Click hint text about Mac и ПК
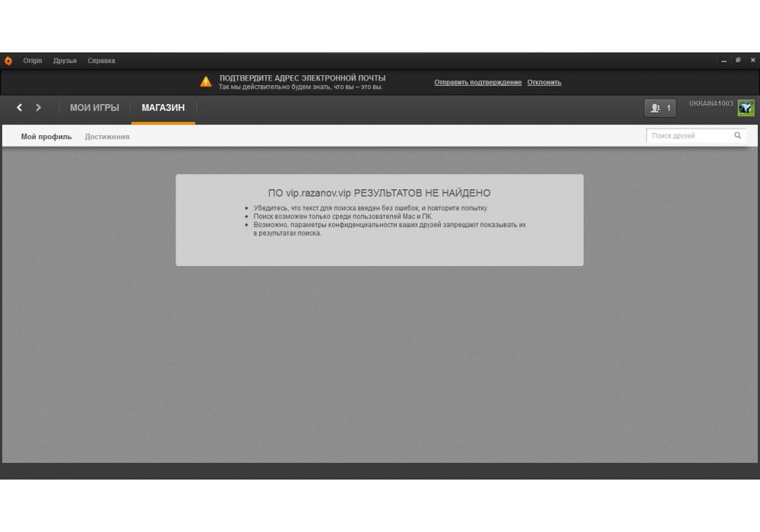The image size is (760, 532). (x=344, y=216)
